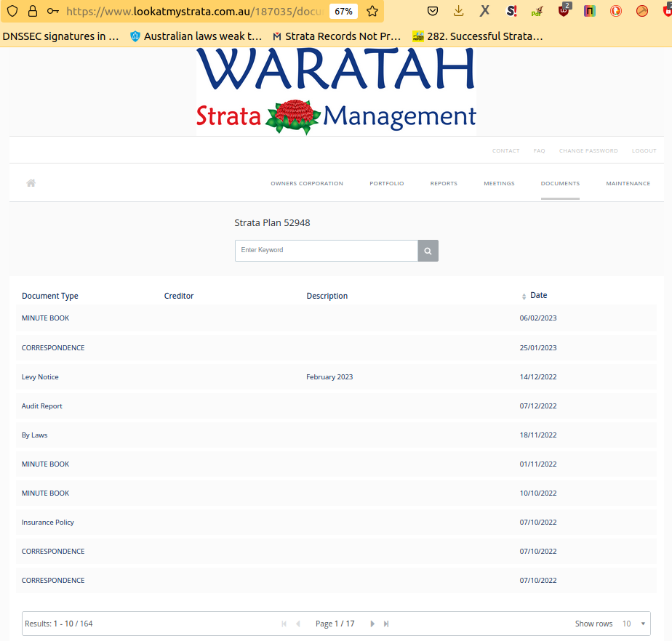Open the Insurance Policy document

point(336,523)
